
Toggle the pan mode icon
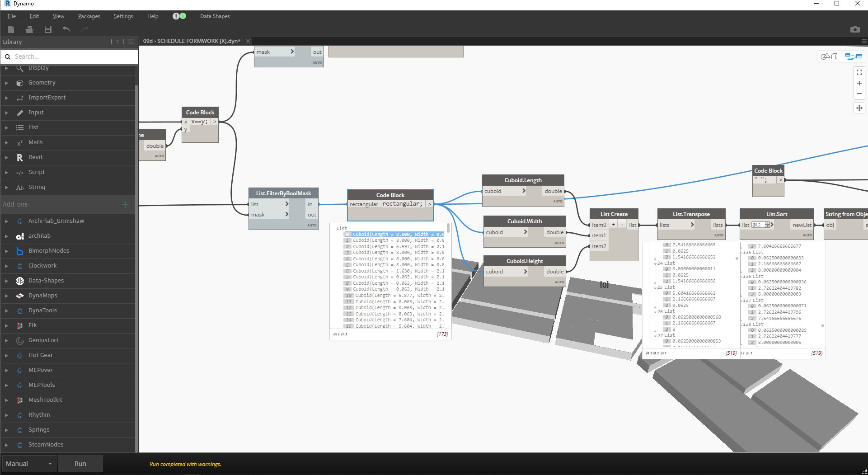(859, 108)
